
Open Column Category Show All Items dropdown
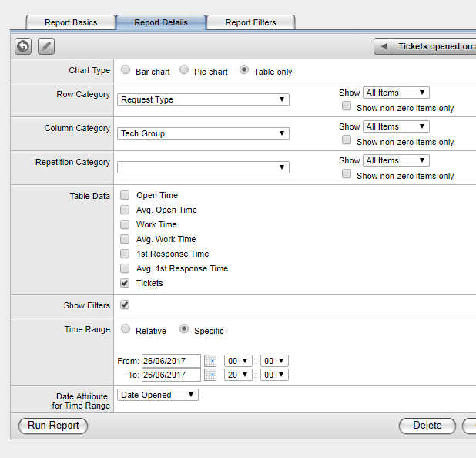click(x=396, y=126)
